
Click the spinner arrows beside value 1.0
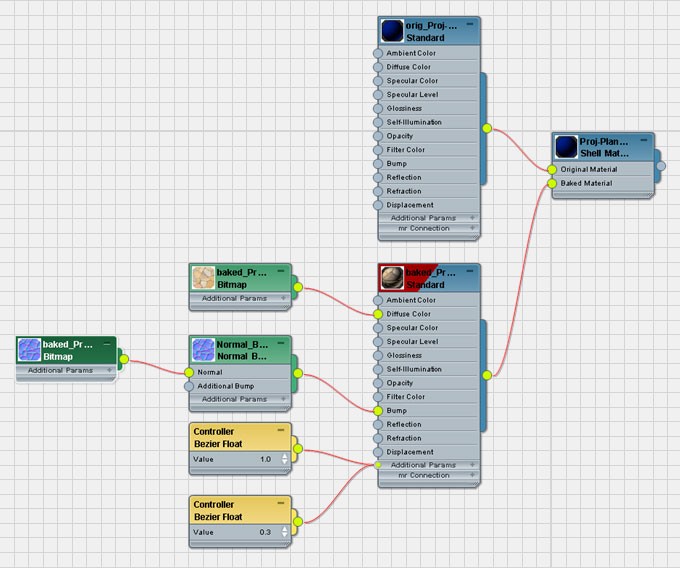[284, 459]
